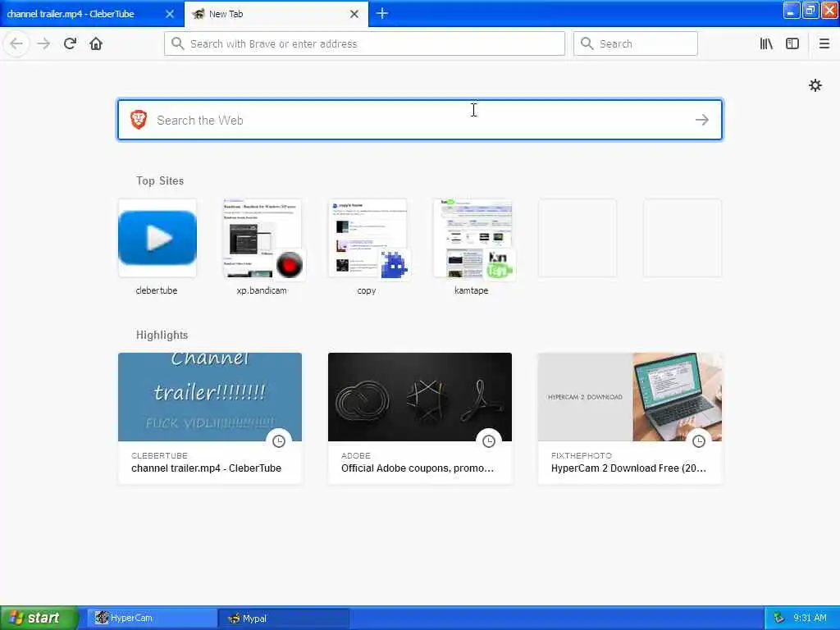Click the forward navigation arrow

point(44,43)
